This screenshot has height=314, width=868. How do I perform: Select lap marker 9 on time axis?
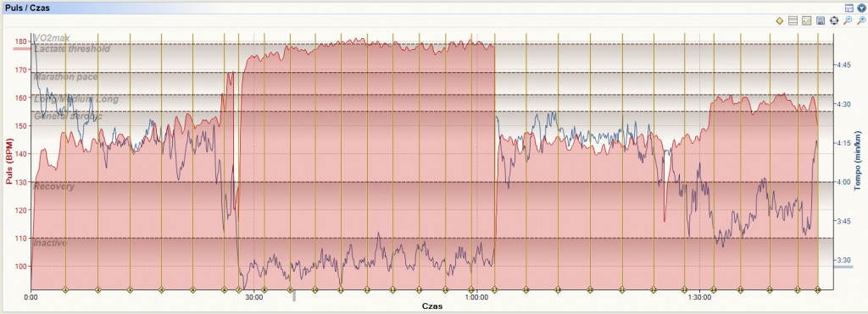click(x=290, y=289)
